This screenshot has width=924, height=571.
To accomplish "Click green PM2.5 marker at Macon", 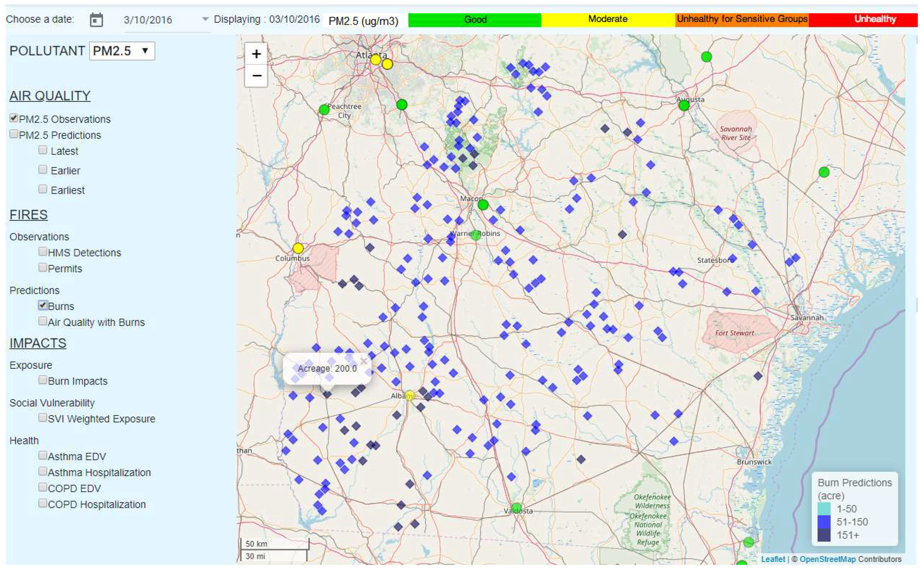I will (x=483, y=205).
